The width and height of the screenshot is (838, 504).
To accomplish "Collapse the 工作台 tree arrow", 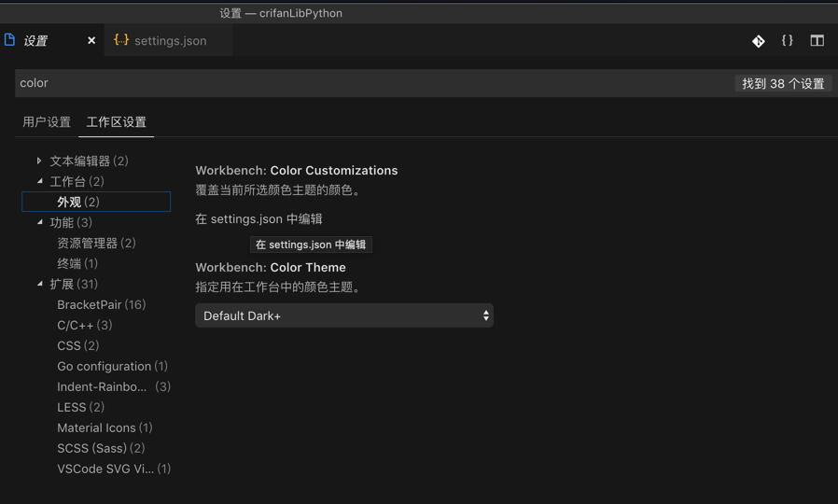I will tap(39, 181).
